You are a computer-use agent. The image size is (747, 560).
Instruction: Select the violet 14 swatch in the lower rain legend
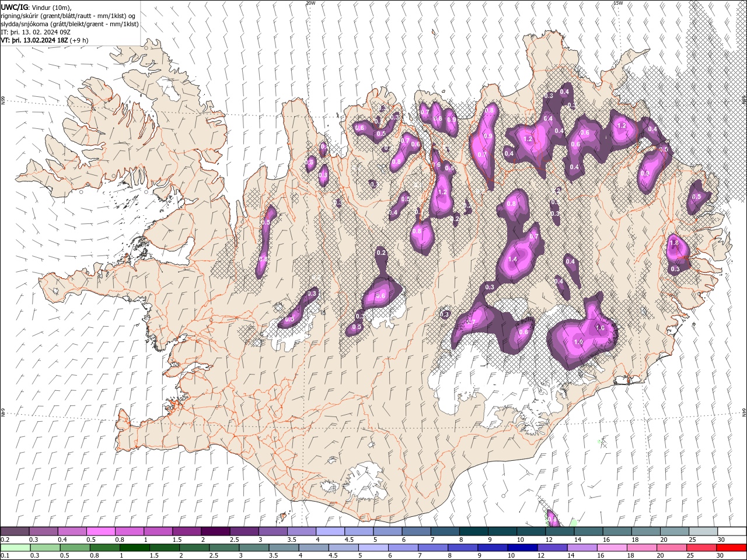(582, 547)
